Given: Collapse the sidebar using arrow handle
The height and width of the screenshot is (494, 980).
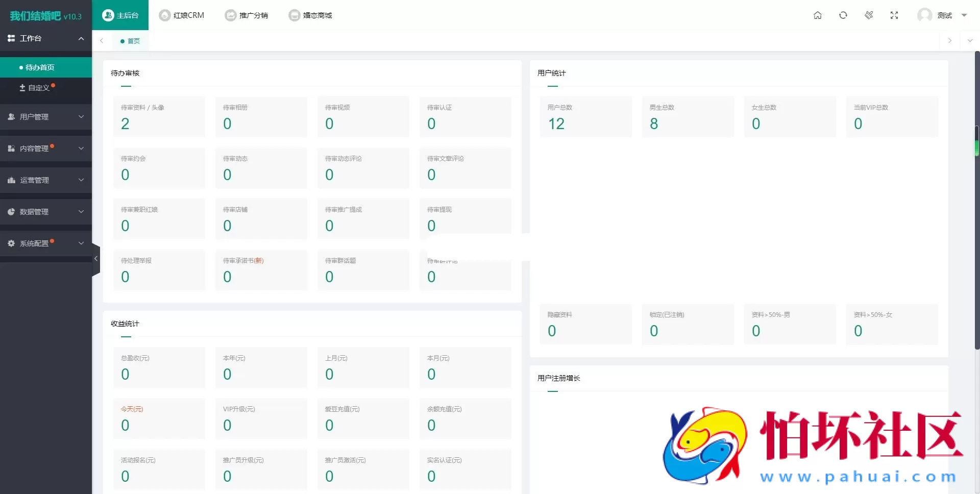Looking at the screenshot, I should (x=95, y=259).
